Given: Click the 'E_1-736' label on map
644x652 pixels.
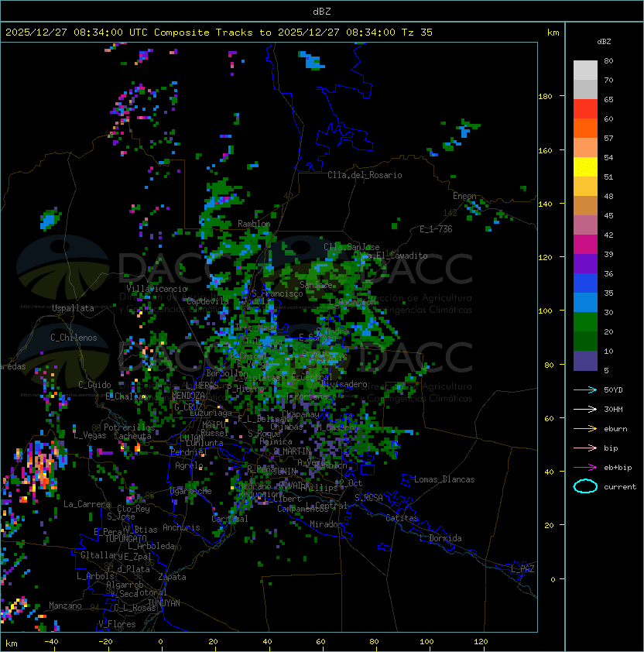Looking at the screenshot, I should (436, 229).
